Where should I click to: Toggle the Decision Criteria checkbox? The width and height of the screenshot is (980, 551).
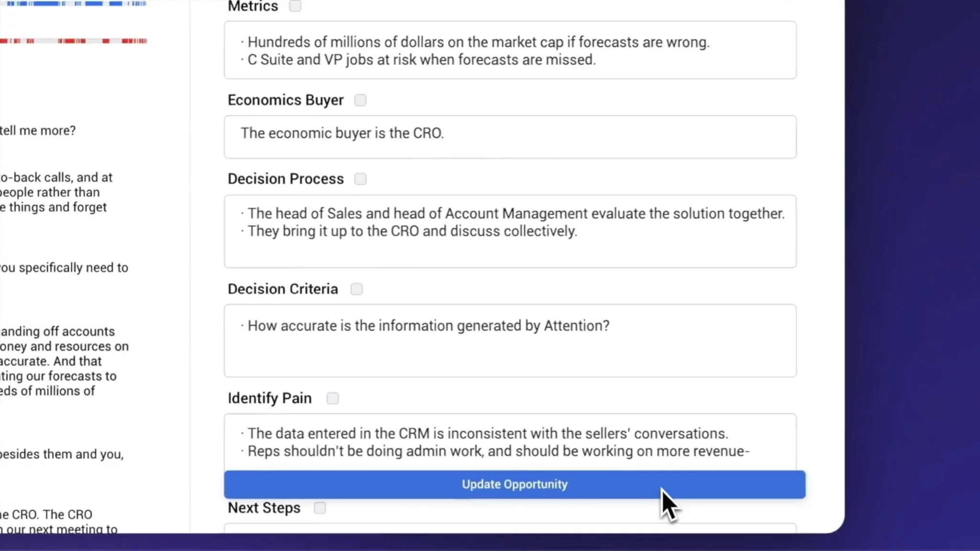click(356, 289)
